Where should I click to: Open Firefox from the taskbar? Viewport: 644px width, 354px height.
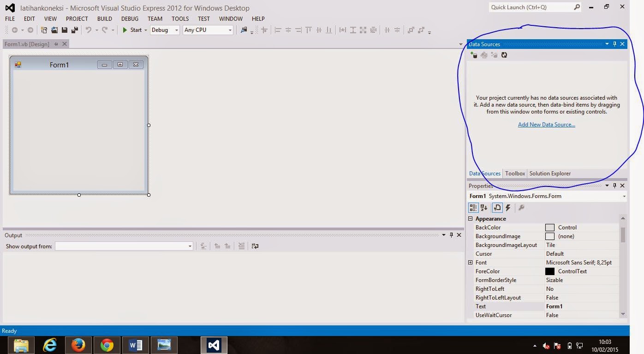78,345
